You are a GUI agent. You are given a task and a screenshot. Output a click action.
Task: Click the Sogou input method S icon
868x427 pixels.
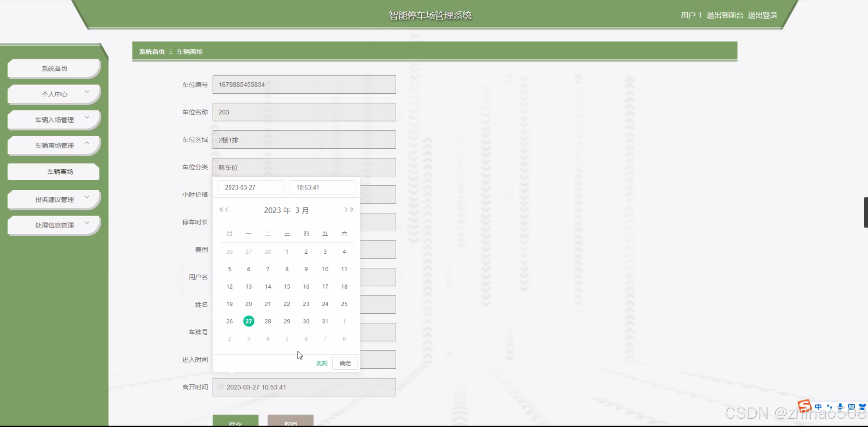804,406
